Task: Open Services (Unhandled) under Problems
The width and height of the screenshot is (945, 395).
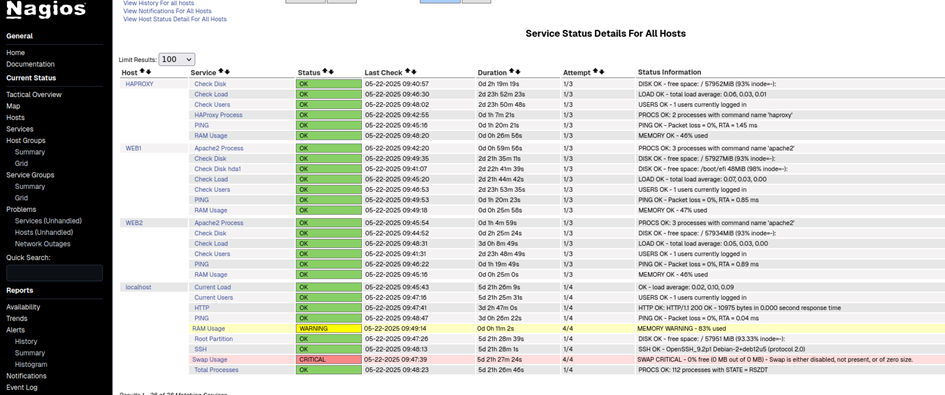Action: tap(48, 221)
